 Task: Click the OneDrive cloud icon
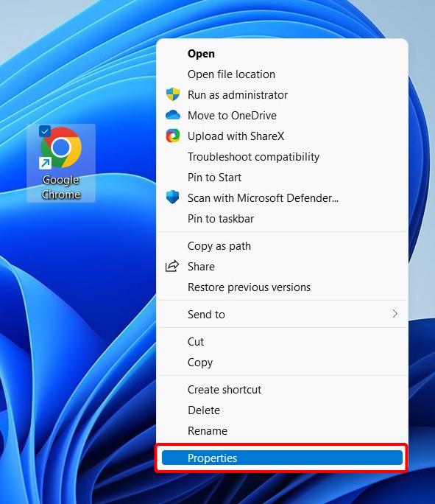[173, 115]
